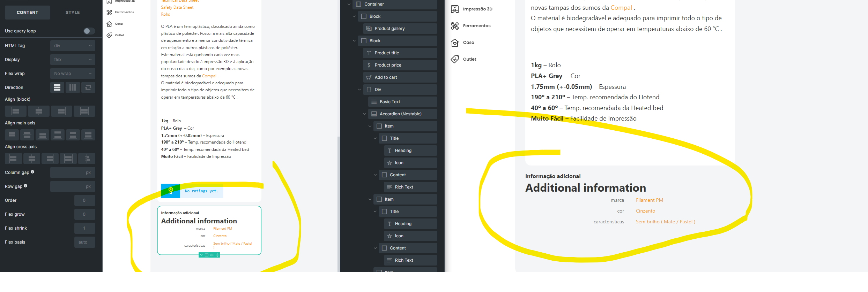The height and width of the screenshot is (292, 868).
Task: Select Align main axis space-between icon
Action: pyautogui.click(x=58, y=135)
